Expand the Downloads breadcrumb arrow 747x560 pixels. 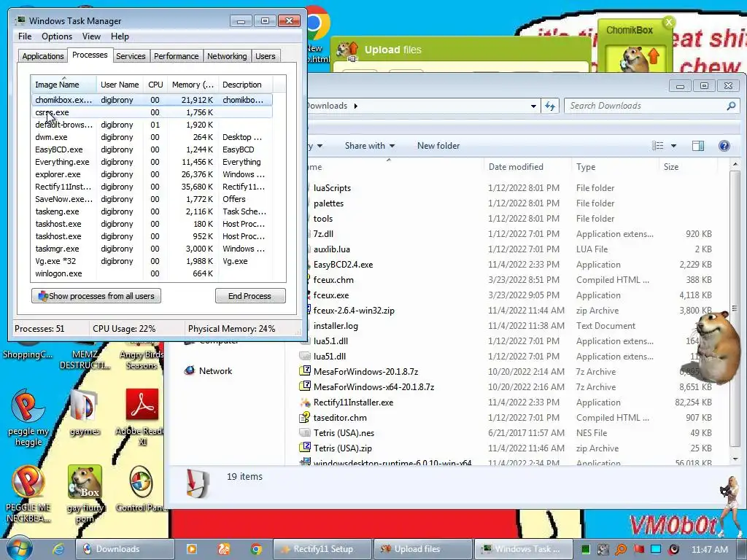356,106
